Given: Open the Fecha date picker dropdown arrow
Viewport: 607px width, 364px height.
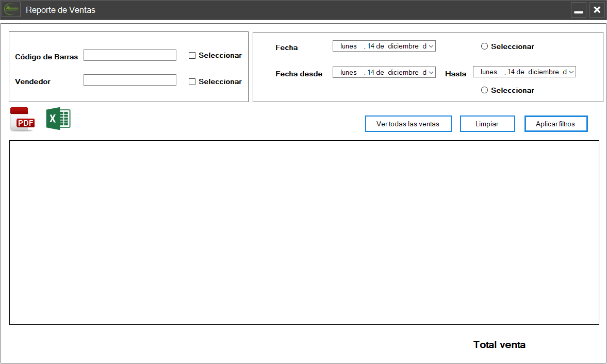Looking at the screenshot, I should pyautogui.click(x=431, y=46).
